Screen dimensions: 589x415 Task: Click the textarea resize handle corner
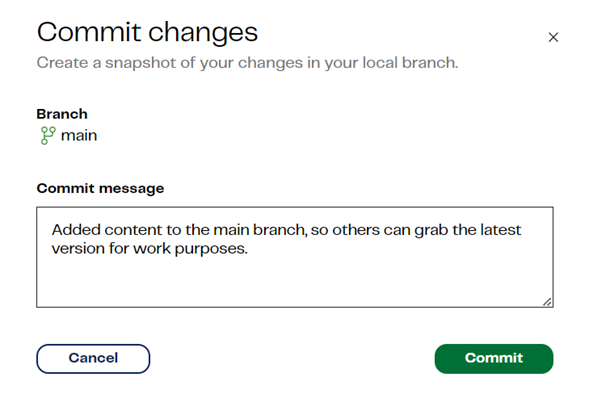pos(547,302)
